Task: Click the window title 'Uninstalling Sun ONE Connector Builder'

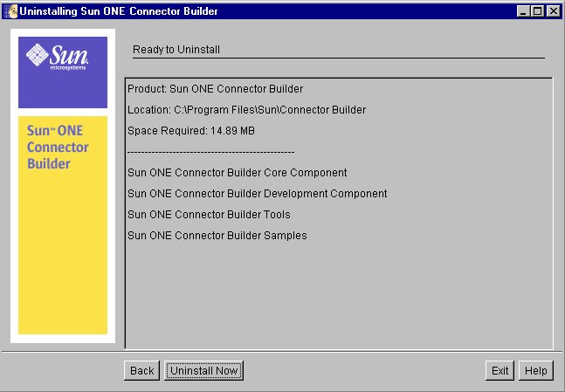Action: point(119,11)
